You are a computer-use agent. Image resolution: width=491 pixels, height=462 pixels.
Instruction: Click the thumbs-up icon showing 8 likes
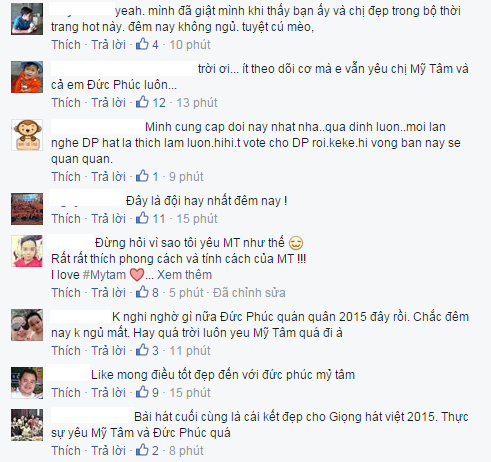pyautogui.click(x=142, y=292)
